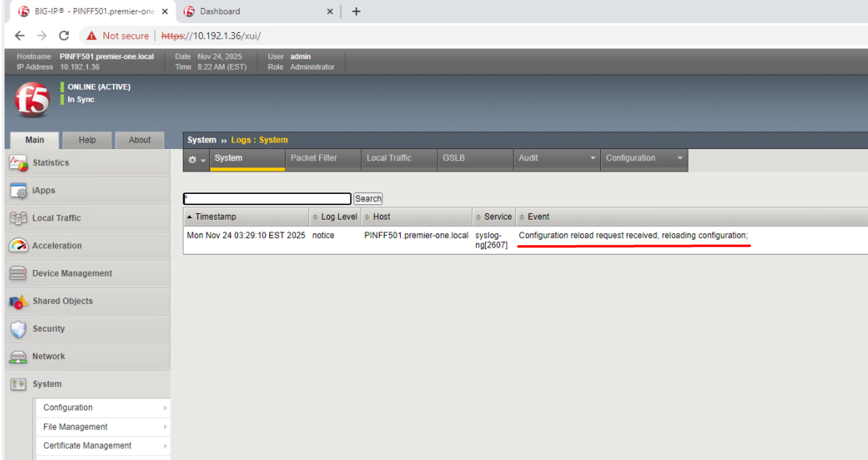Screen dimensions: 868x460
Task: Expand the Certificate Management submenu
Action: (165, 446)
